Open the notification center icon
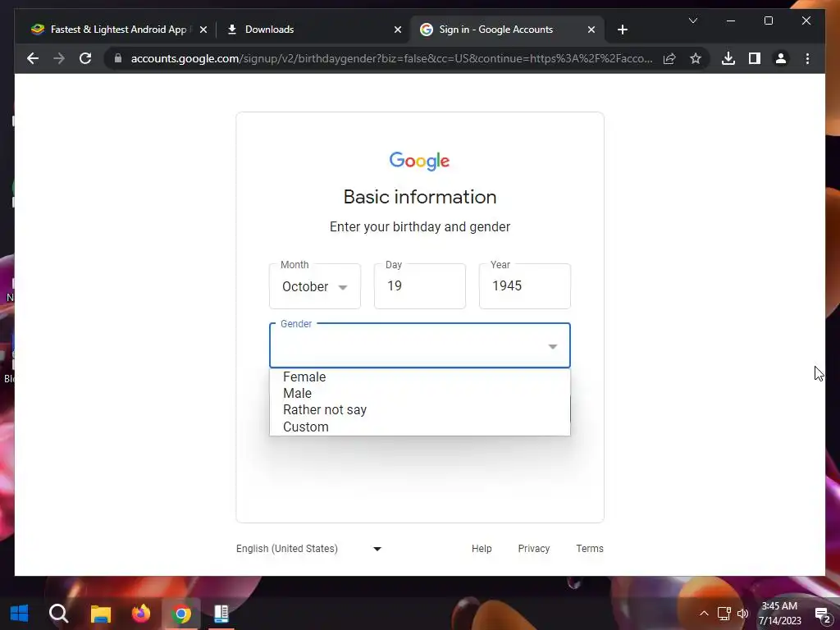Screen dimensions: 840x630 [x=822, y=614]
